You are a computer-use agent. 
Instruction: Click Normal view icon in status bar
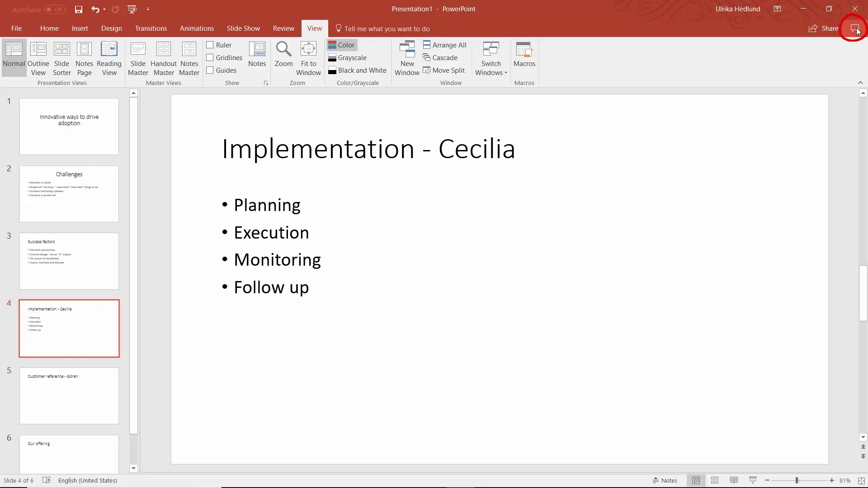coord(696,480)
